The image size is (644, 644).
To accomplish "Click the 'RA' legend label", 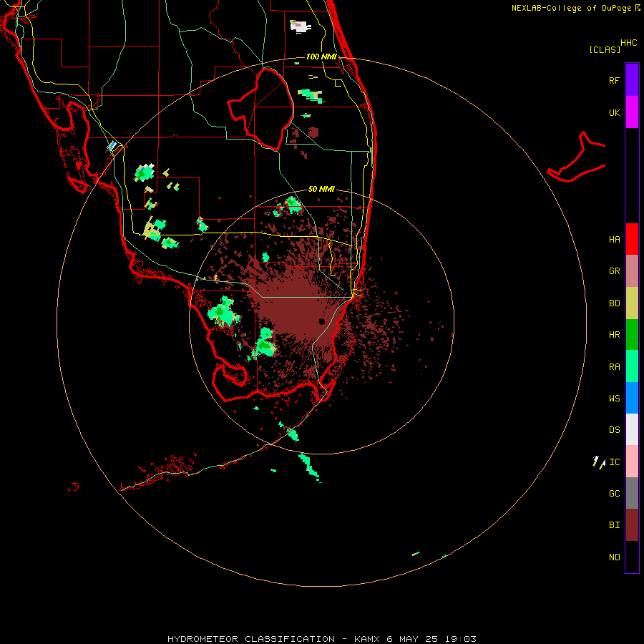I will (614, 367).
